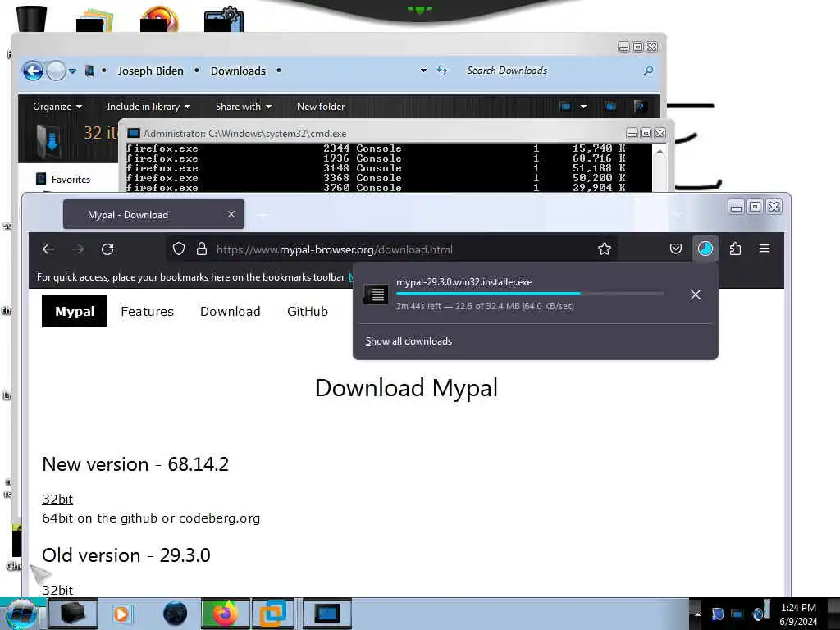
Task: Open the Windows Start menu
Action: click(x=20, y=614)
